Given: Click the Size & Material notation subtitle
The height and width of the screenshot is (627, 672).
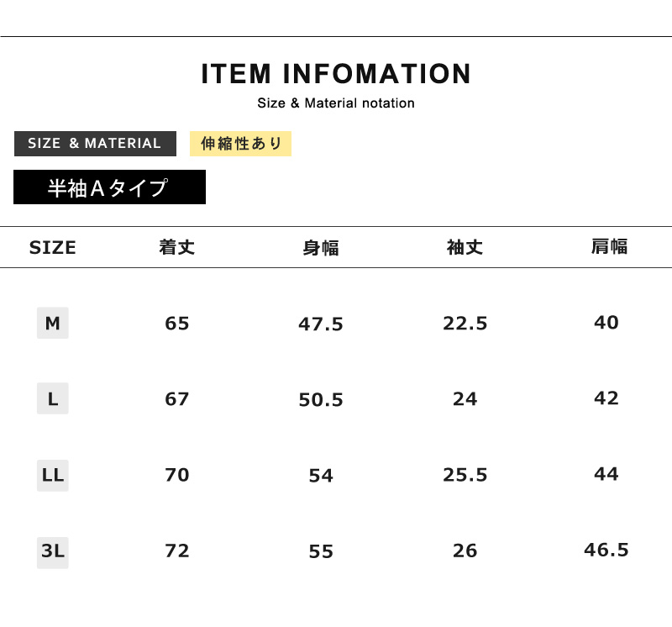Looking at the screenshot, I should coord(336,103).
